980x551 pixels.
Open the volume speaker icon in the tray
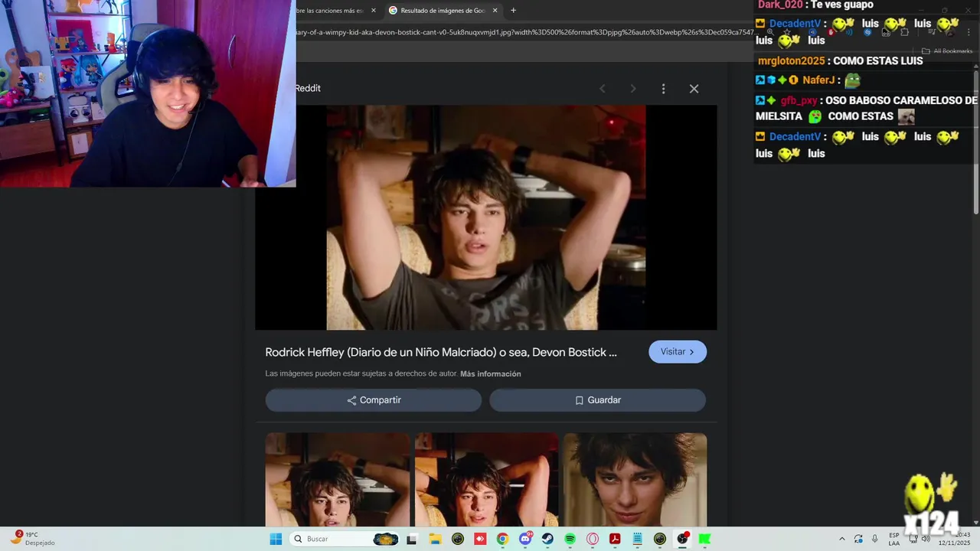coord(926,539)
